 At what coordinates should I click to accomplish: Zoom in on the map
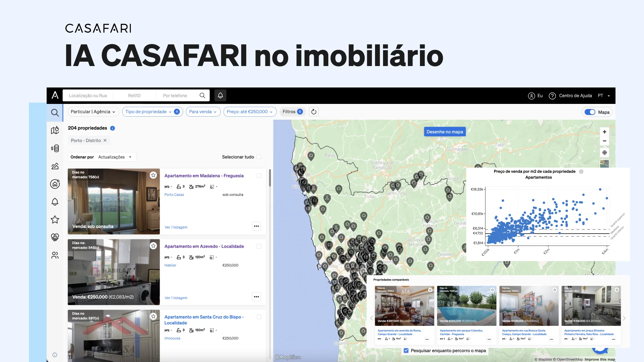point(604,132)
